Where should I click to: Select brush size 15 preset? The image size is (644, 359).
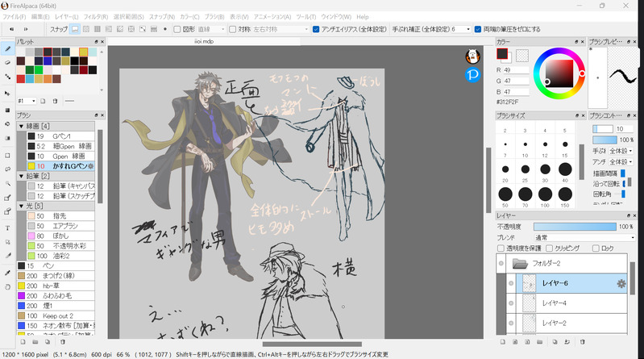(565, 144)
